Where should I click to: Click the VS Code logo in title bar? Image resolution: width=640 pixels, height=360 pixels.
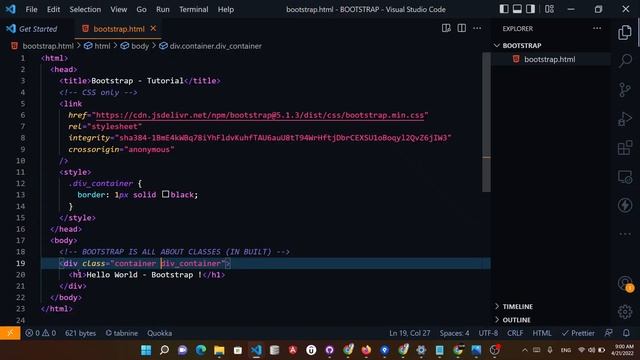(11, 9)
